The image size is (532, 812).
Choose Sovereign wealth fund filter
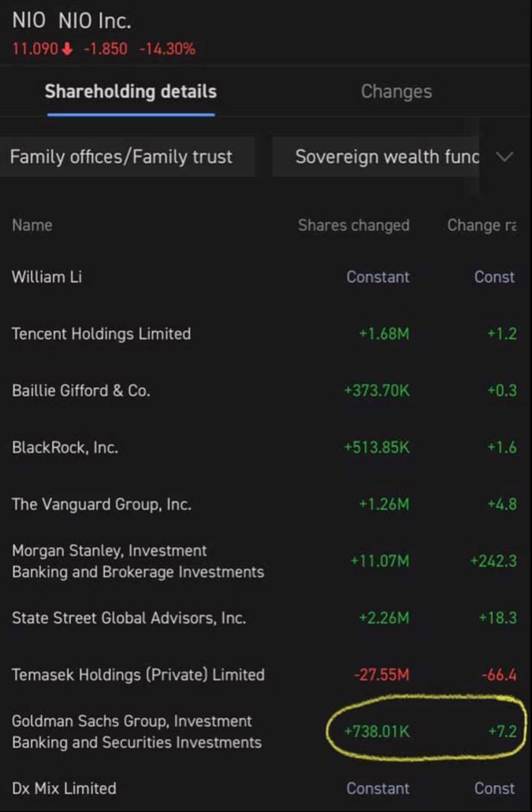376,157
